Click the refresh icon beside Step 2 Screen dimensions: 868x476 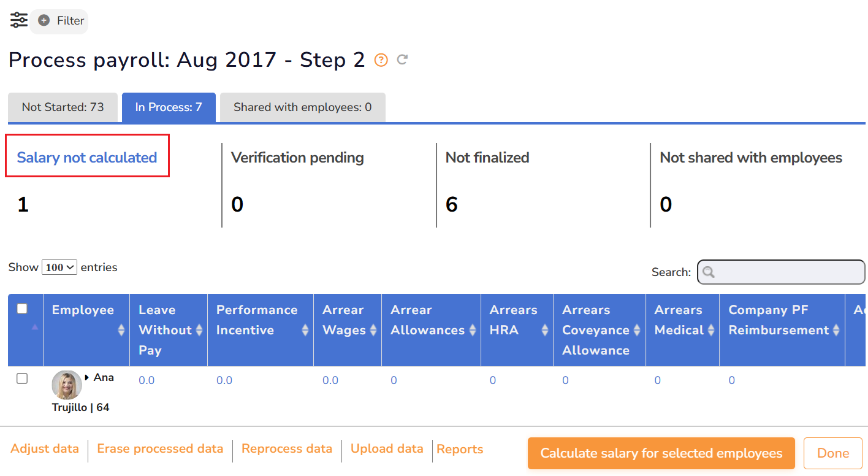402,60
